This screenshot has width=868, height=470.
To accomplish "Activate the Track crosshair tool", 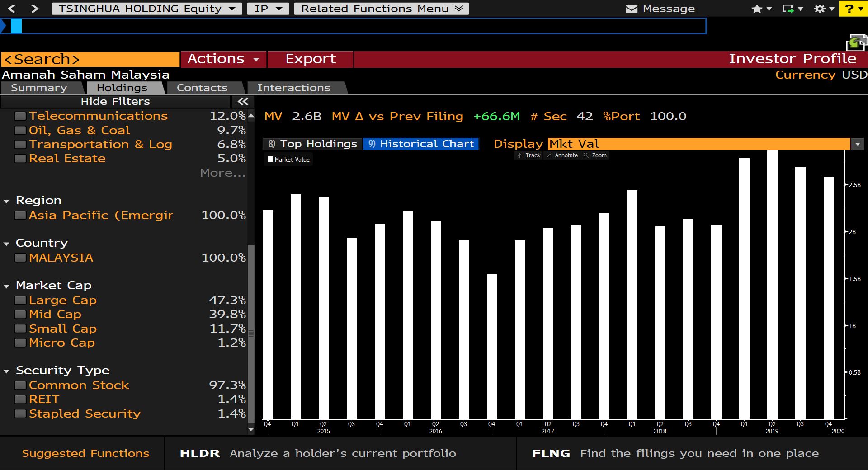I will (529, 155).
